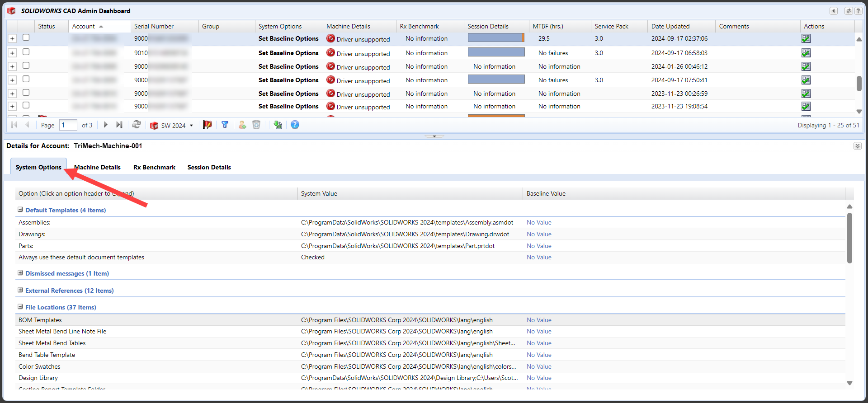Click the action icon for row dated 2024-01-26
The height and width of the screenshot is (403, 868).
[x=806, y=66]
